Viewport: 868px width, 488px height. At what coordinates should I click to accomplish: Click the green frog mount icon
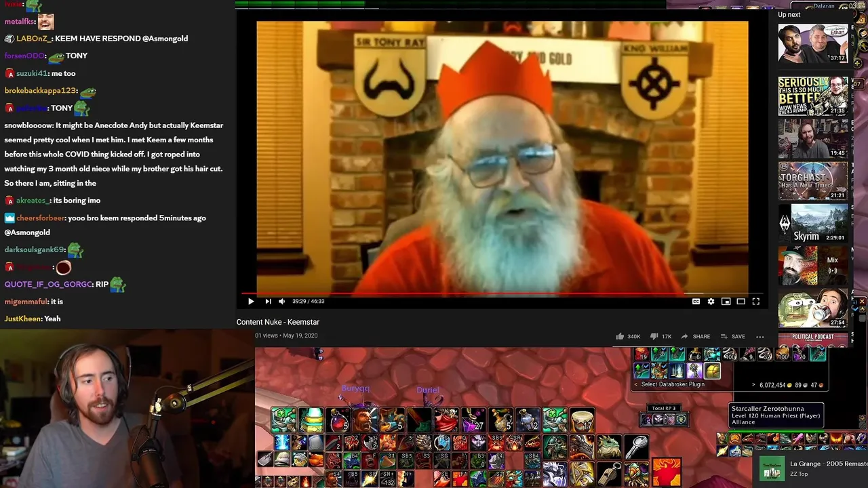608,447
